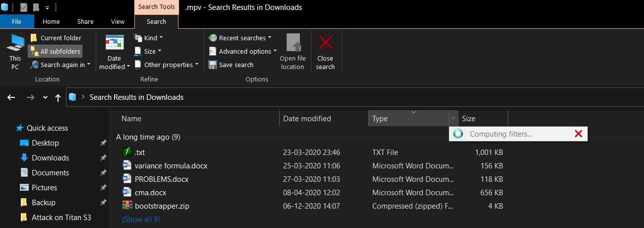Select the Search ribbon tab
The width and height of the screenshot is (644, 228).
[156, 21]
